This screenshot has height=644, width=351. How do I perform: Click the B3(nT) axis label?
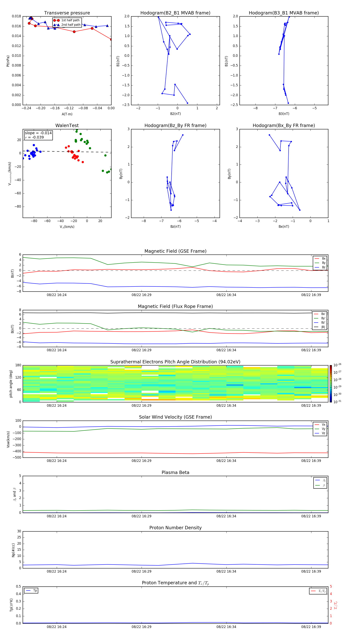coord(284,114)
